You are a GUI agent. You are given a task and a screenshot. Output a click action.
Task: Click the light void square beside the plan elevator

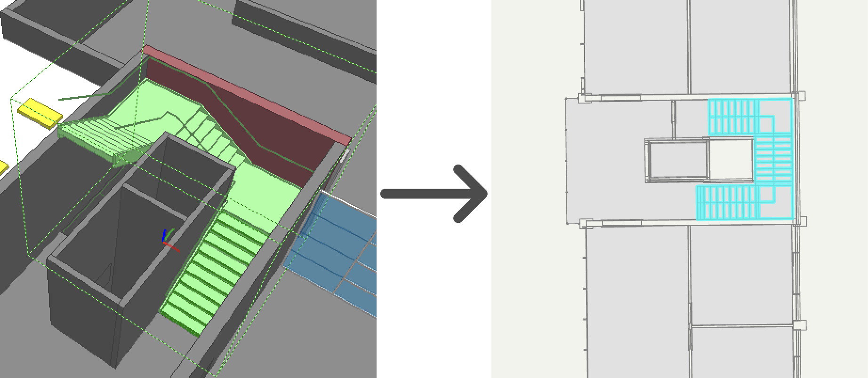point(731,160)
